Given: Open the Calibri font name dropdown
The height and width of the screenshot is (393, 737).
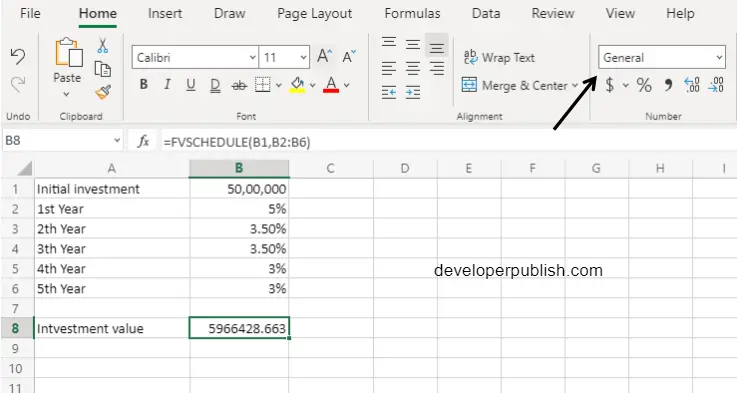Looking at the screenshot, I should 252,58.
